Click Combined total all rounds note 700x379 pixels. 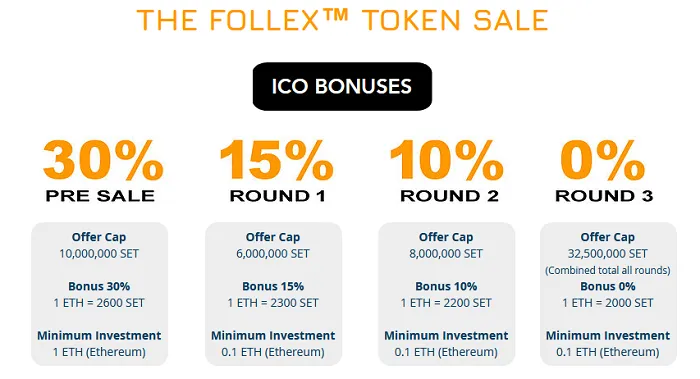(608, 270)
